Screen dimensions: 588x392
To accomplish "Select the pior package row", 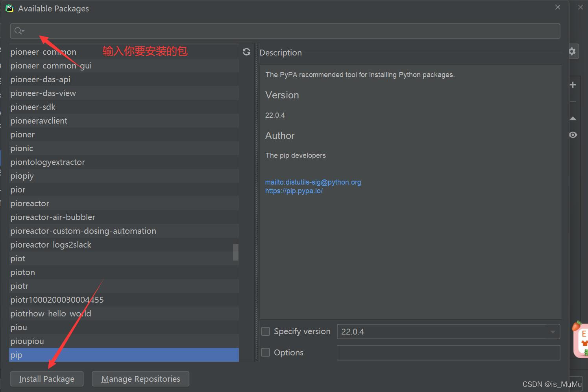I will [124, 190].
